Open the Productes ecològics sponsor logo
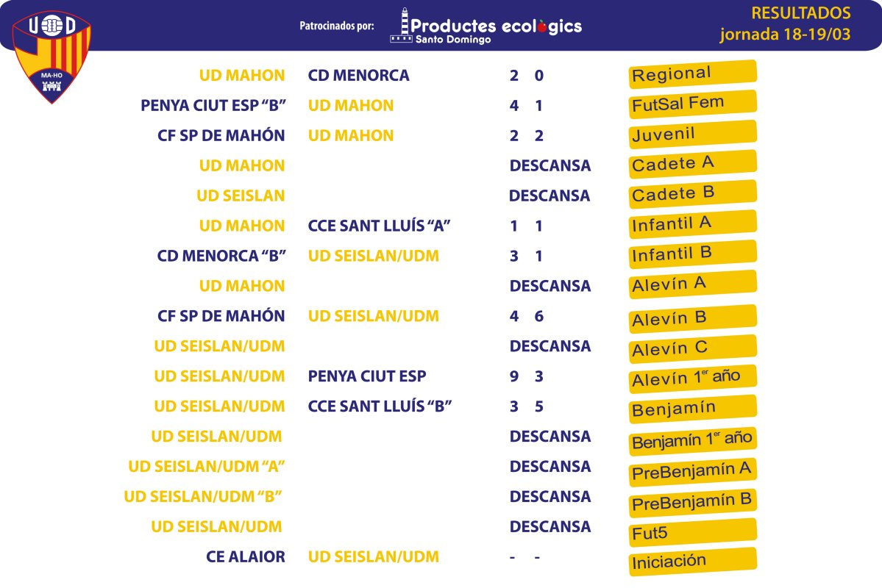This screenshot has width=882, height=588. 486,26
